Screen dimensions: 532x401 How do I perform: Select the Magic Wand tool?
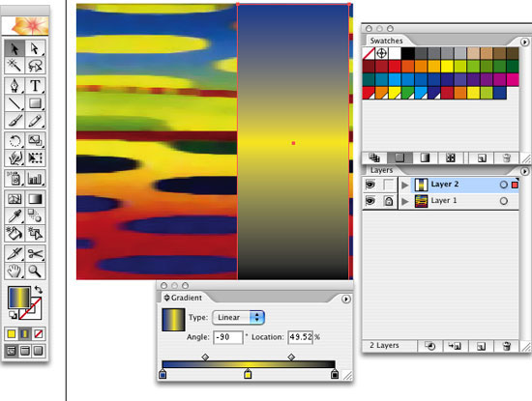coord(15,66)
